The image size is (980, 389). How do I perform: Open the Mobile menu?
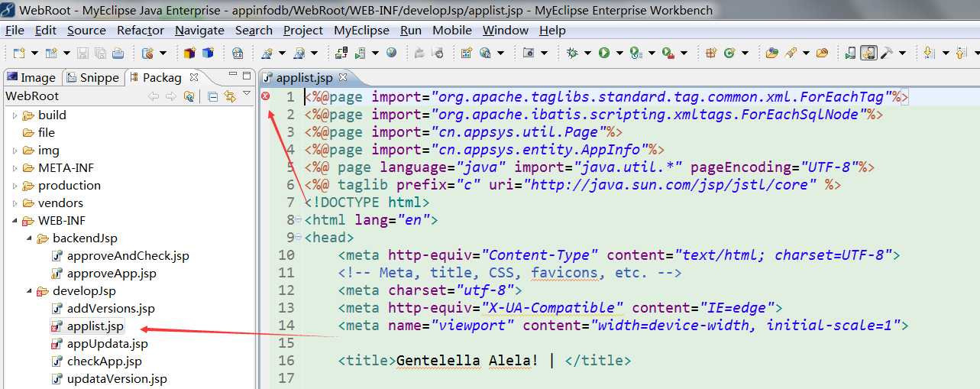coord(452,31)
